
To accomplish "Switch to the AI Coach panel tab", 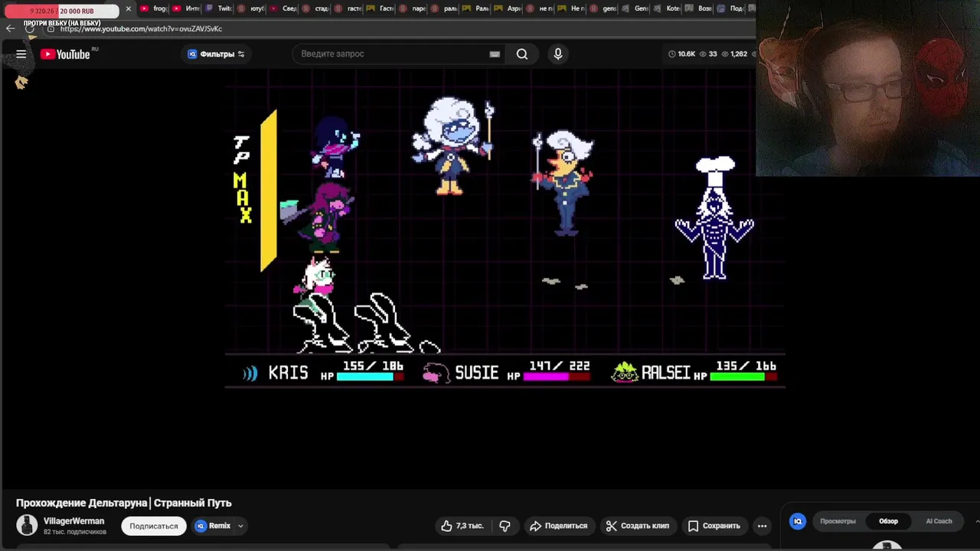I will [939, 521].
